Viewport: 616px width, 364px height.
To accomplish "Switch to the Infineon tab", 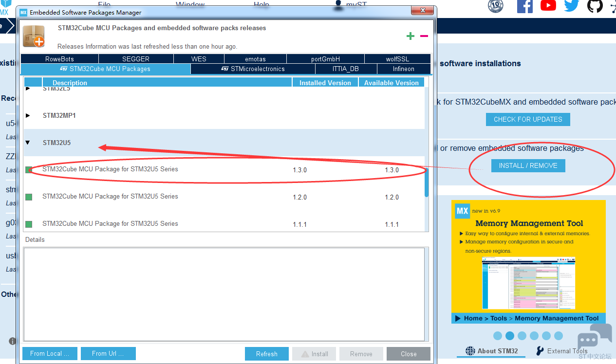I will tap(404, 69).
